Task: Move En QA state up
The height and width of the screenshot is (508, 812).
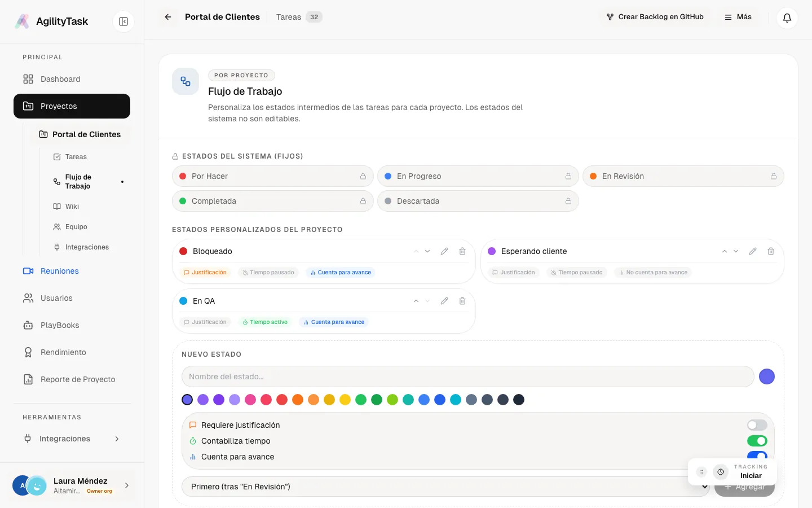Action: 416,301
